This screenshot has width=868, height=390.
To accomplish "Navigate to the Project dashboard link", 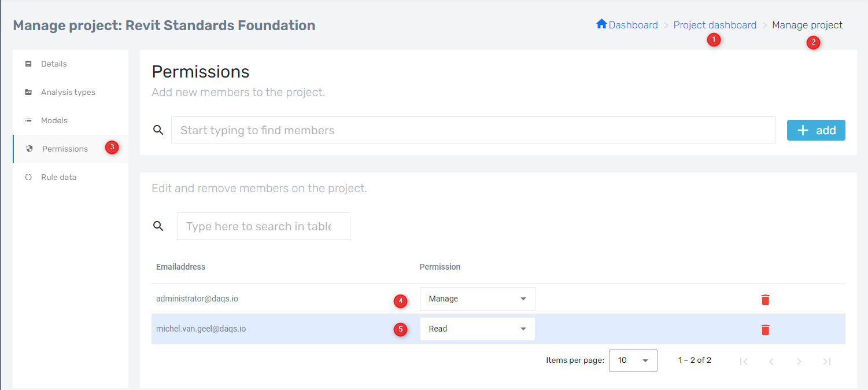I will (715, 24).
